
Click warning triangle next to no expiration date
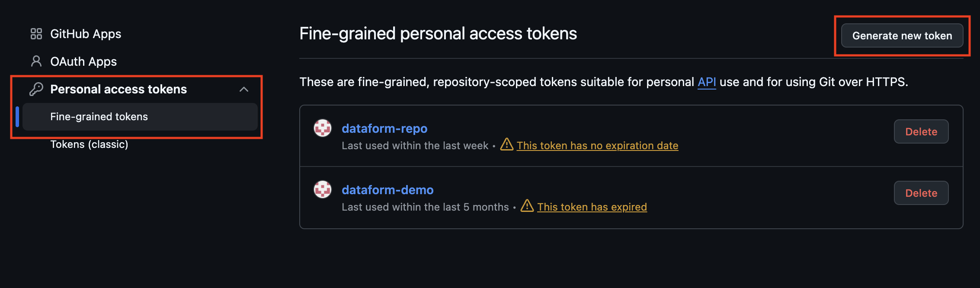tap(507, 144)
